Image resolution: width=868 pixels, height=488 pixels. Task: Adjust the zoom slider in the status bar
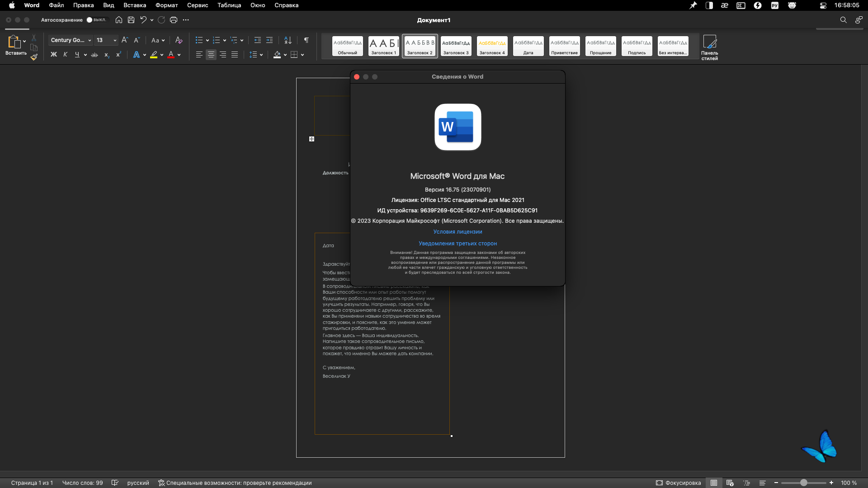804,483
